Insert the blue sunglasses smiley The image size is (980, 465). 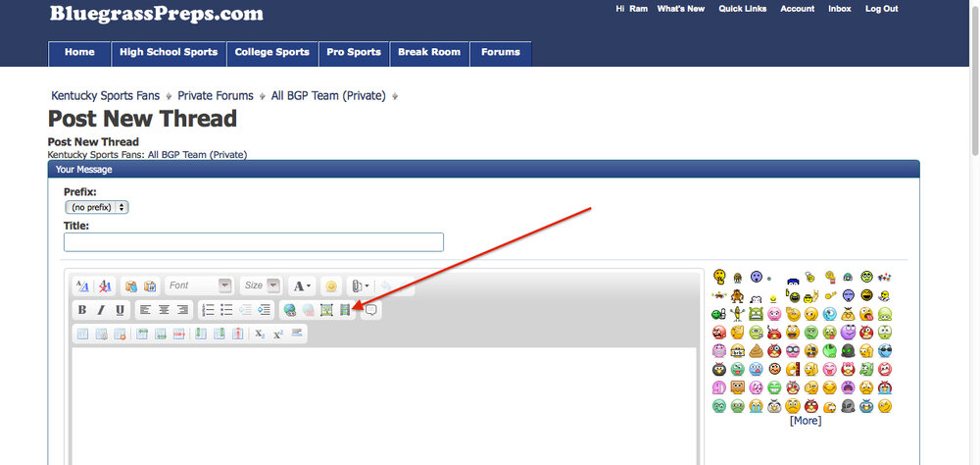[x=885, y=350]
